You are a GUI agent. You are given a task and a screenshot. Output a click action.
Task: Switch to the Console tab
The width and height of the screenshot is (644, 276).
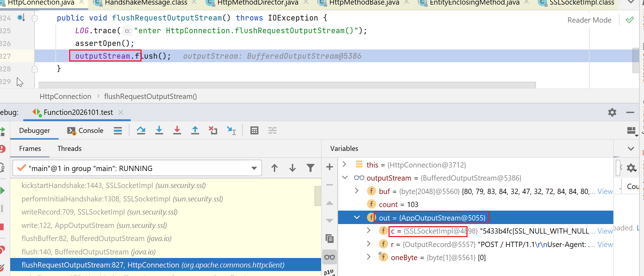click(85, 130)
